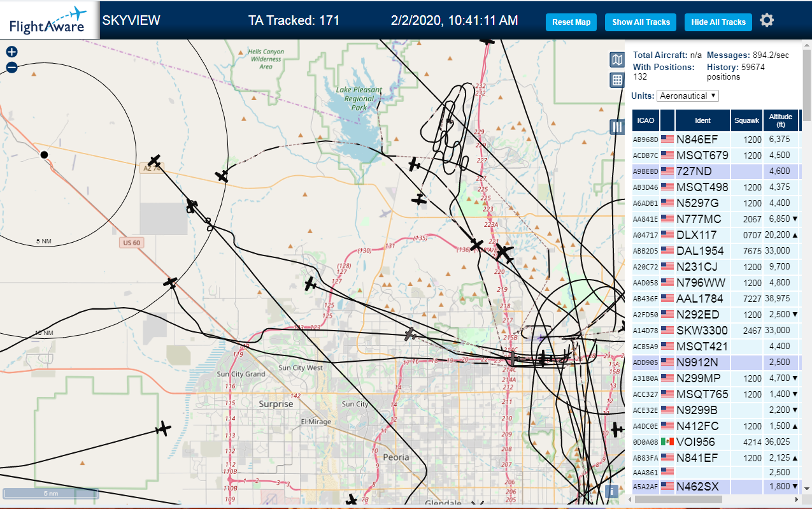The image size is (812, 509).
Task: Click the Reset Map button
Action: pyautogui.click(x=571, y=22)
